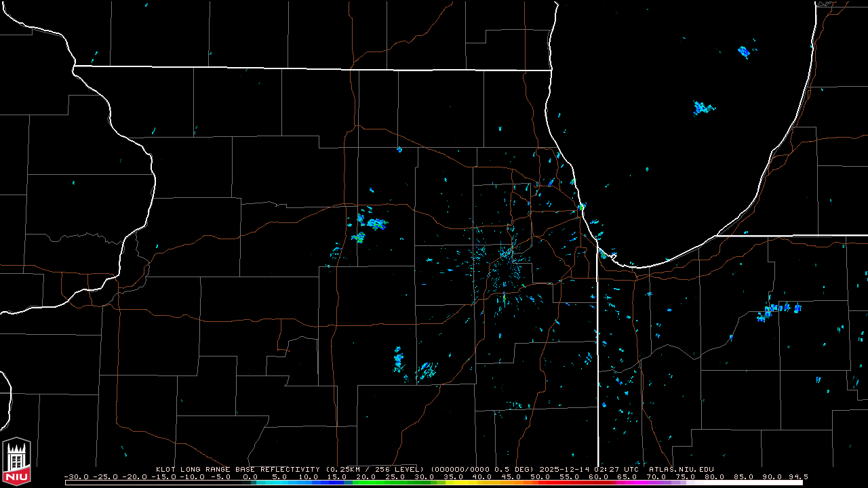The image size is (868, 488).
Task: Click the 94.5 maximum scale label
Action: click(797, 476)
